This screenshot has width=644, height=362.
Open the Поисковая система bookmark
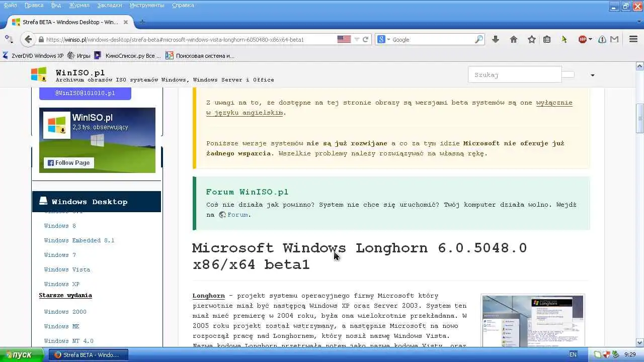200,56
